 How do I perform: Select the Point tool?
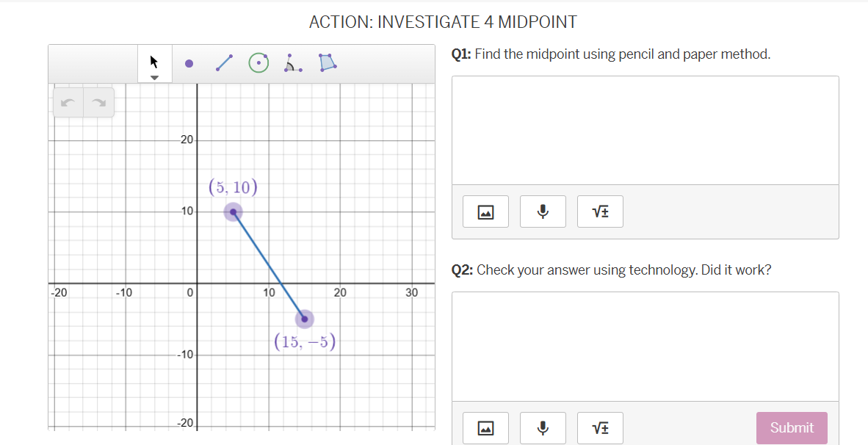(189, 62)
